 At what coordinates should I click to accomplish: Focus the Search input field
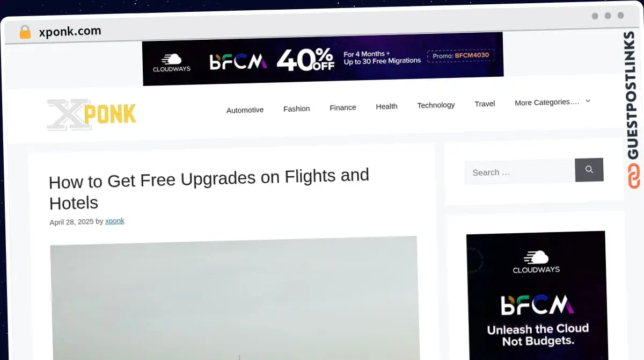pos(519,172)
